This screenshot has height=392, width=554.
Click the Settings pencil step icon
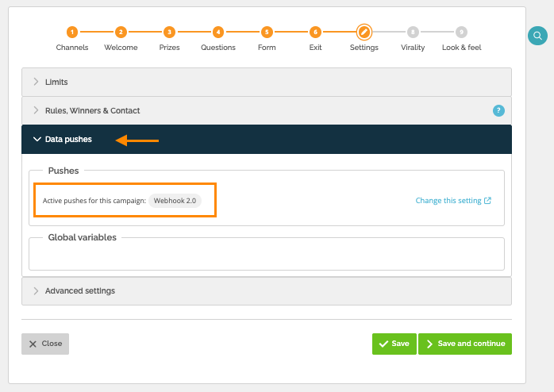[364, 32]
